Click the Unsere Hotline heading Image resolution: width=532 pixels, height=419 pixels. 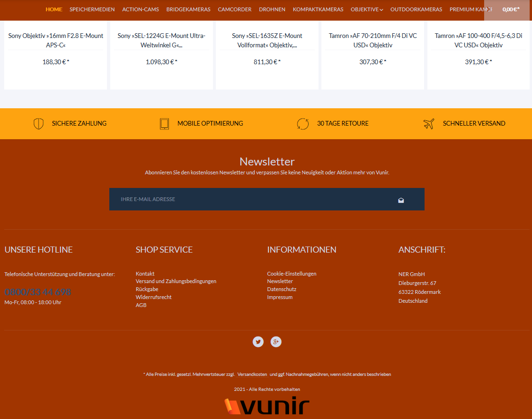click(x=38, y=250)
